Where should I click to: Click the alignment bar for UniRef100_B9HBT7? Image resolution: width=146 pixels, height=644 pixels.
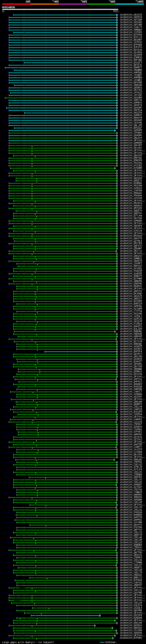61,67
